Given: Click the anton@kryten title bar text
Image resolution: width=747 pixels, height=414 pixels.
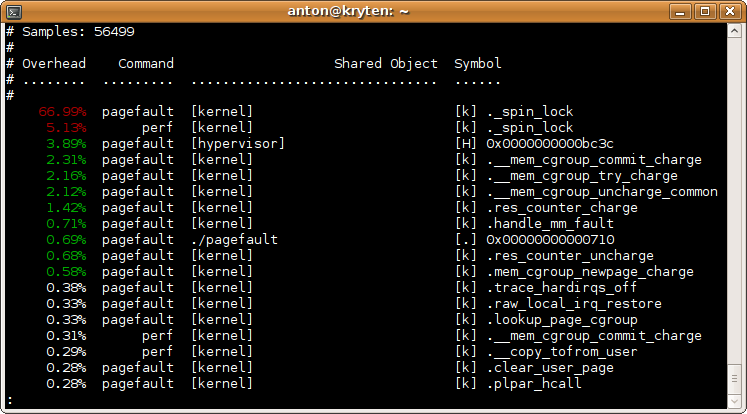Looking at the screenshot, I should point(373,11).
